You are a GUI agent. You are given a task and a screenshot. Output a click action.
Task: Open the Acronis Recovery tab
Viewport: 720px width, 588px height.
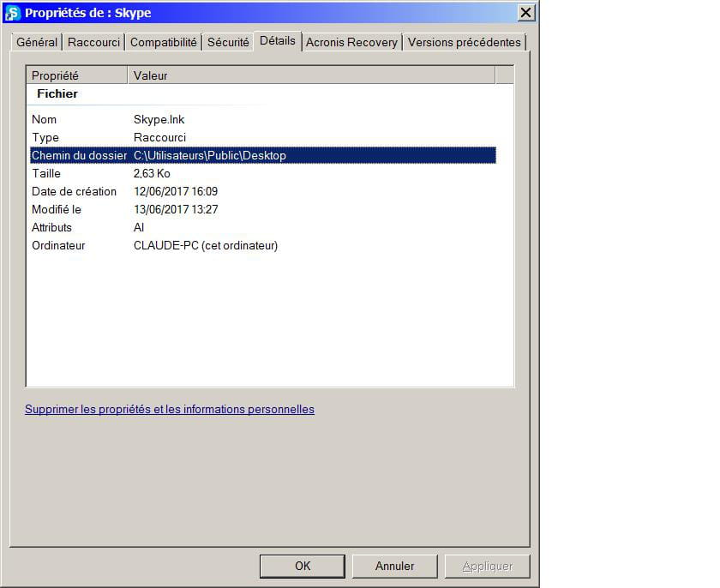pos(351,42)
